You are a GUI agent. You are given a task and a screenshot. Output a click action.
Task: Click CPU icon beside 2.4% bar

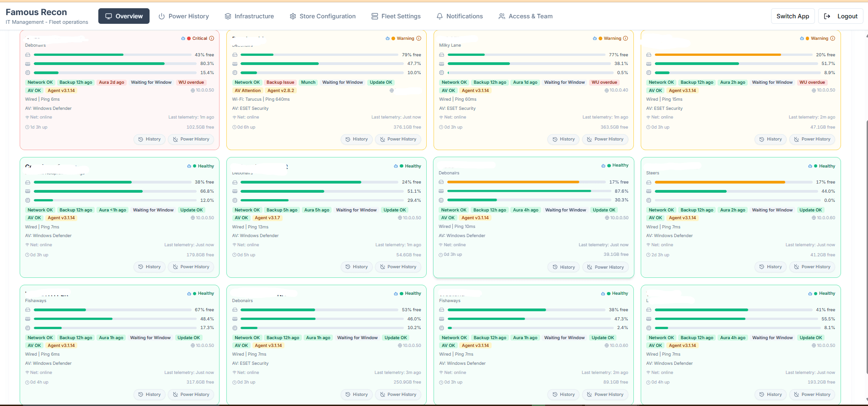point(441,328)
